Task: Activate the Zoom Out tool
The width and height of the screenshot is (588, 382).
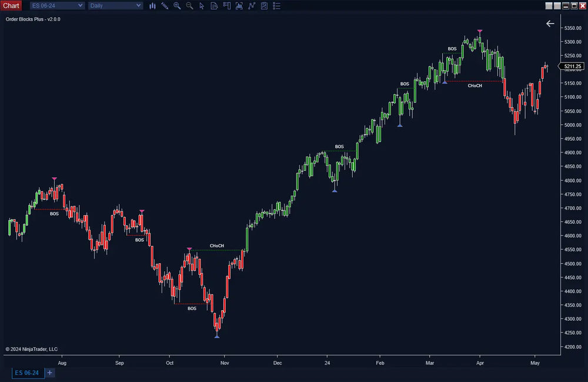Action: click(189, 6)
